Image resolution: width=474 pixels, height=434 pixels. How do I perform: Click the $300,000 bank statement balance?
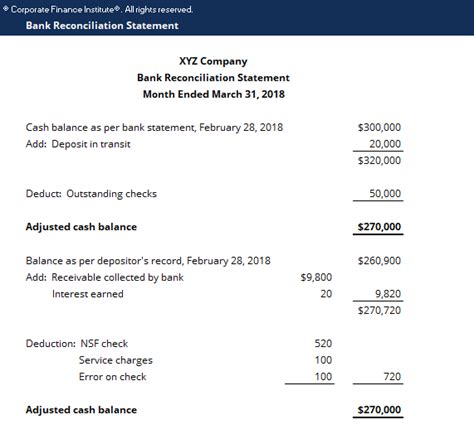(379, 127)
